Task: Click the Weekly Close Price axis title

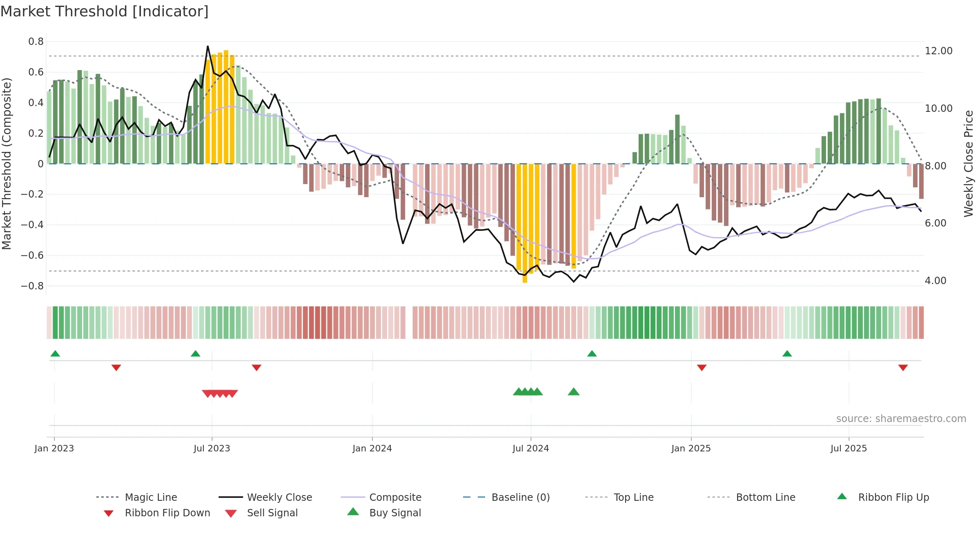Action: point(969,164)
